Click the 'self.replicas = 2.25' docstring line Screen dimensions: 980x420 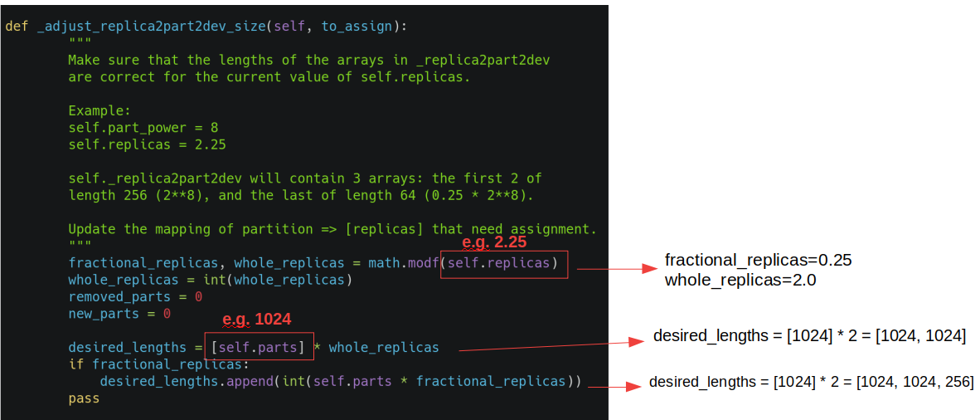point(148,144)
